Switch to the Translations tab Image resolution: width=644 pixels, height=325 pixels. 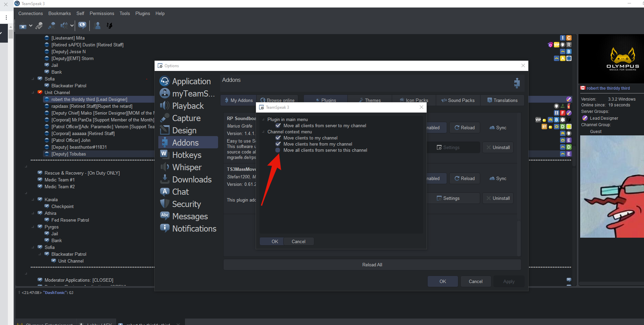point(502,100)
